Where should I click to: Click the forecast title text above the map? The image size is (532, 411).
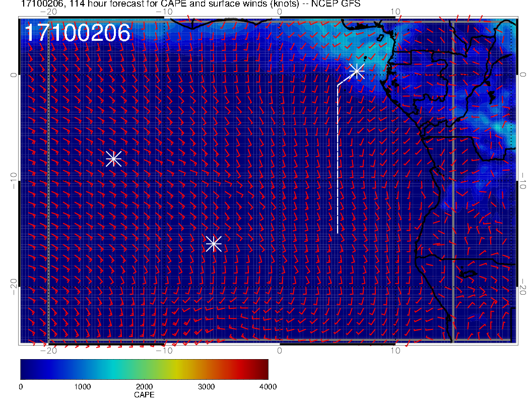coord(190,5)
